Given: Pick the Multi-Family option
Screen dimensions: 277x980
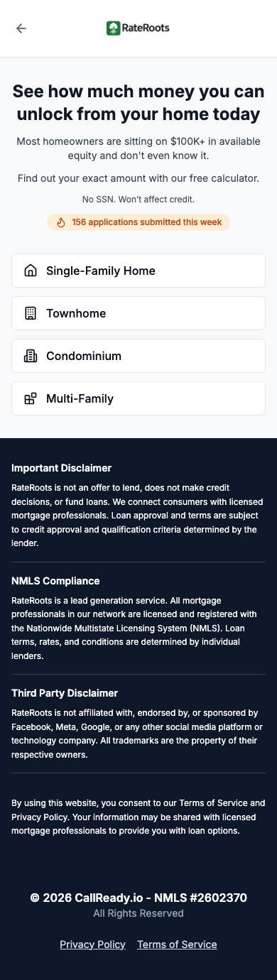Looking at the screenshot, I should [x=138, y=398].
